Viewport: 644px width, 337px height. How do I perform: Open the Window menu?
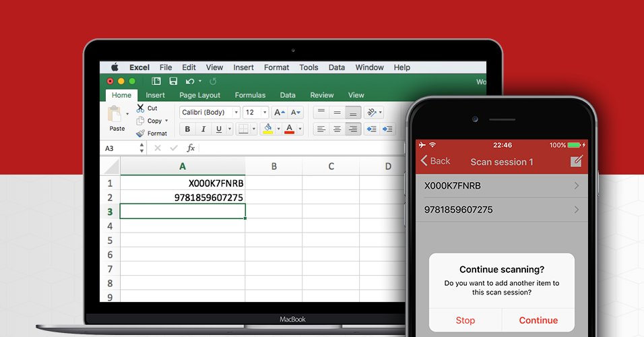[370, 67]
